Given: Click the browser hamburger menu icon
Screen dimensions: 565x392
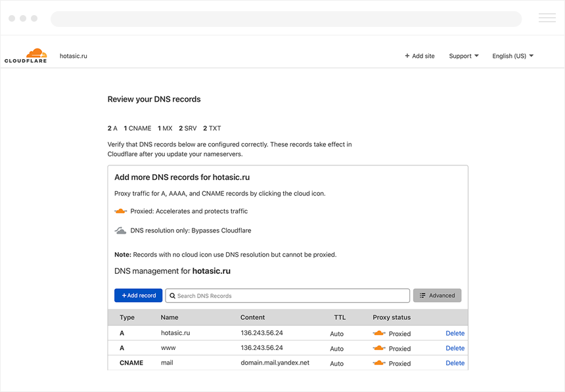Looking at the screenshot, I should (x=547, y=18).
